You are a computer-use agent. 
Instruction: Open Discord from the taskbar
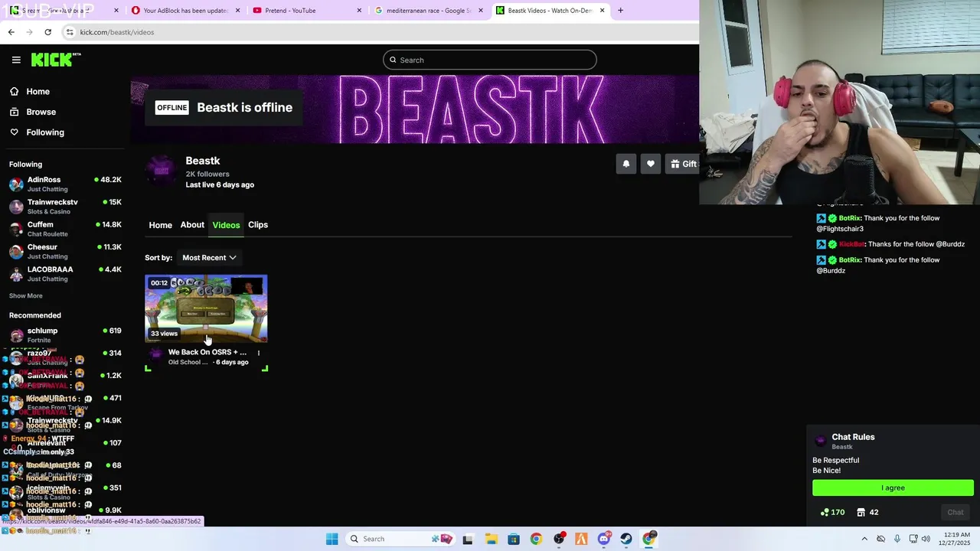pos(604,539)
